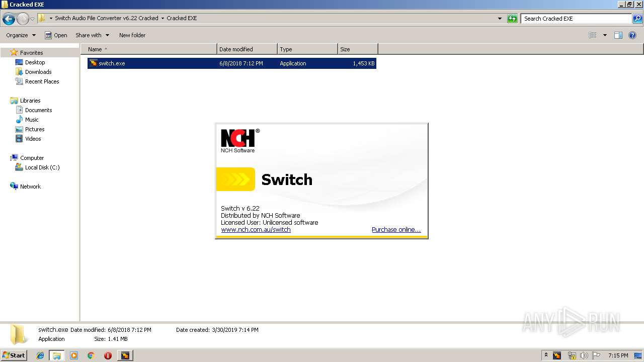Click the switch.exe file icon
The width and height of the screenshot is (644, 362).
93,63
